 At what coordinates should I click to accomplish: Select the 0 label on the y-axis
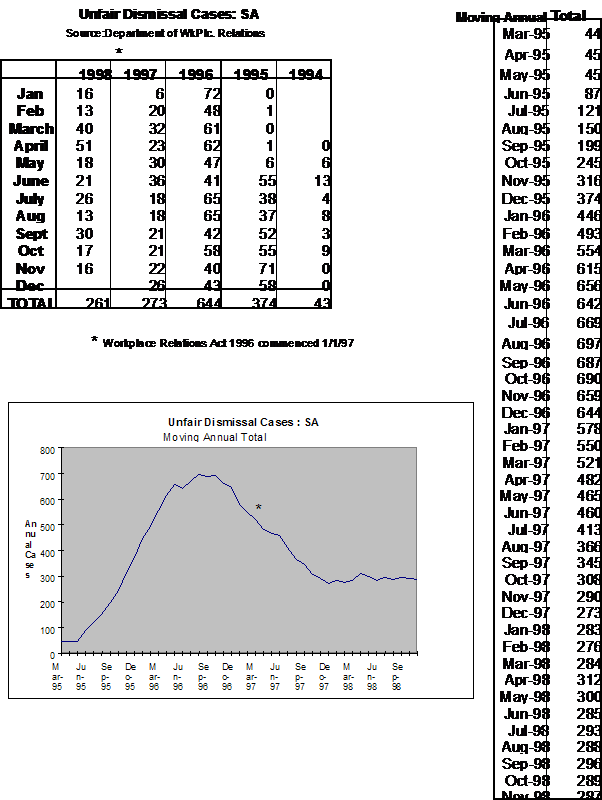click(x=50, y=654)
